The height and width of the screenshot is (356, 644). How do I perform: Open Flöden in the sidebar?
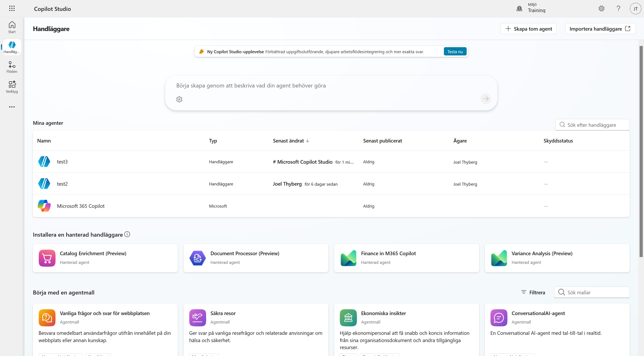click(x=12, y=67)
